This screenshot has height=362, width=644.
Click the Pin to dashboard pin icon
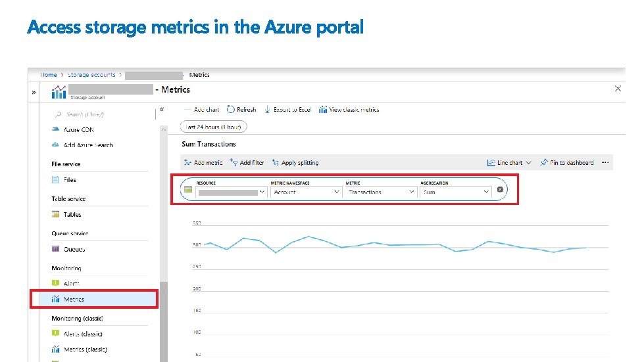point(544,163)
